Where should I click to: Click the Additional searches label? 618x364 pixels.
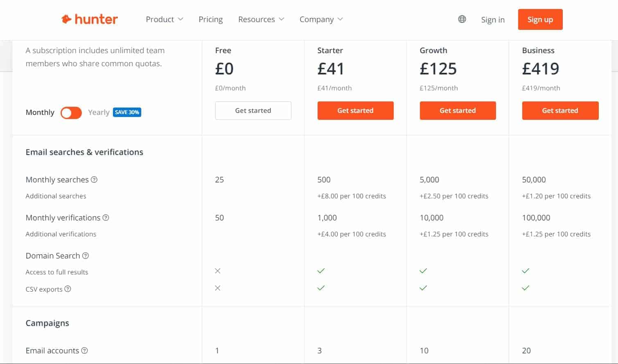56,196
